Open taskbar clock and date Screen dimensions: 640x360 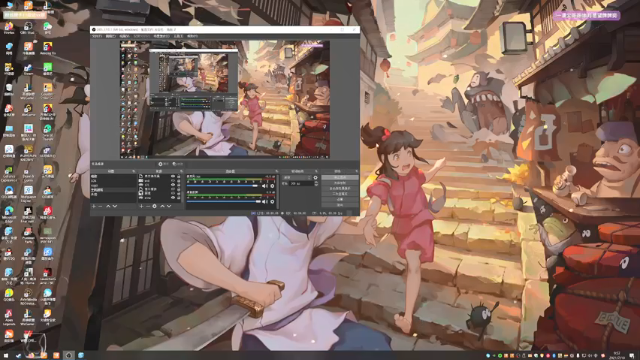pos(617,355)
